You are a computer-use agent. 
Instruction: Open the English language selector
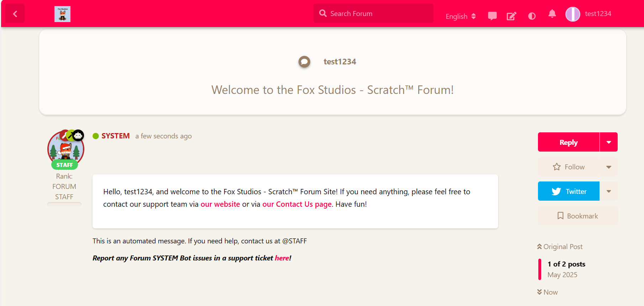[460, 16]
